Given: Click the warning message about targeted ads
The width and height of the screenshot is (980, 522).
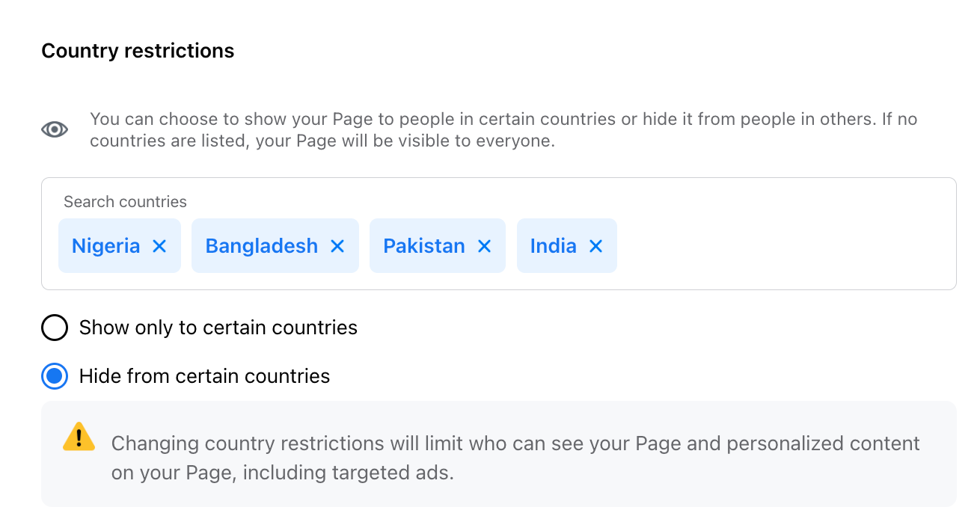Looking at the screenshot, I should (x=515, y=458).
